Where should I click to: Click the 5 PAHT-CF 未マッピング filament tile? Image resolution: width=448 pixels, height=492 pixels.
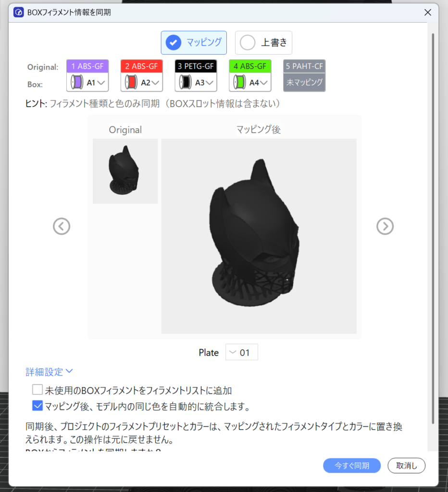pos(304,75)
